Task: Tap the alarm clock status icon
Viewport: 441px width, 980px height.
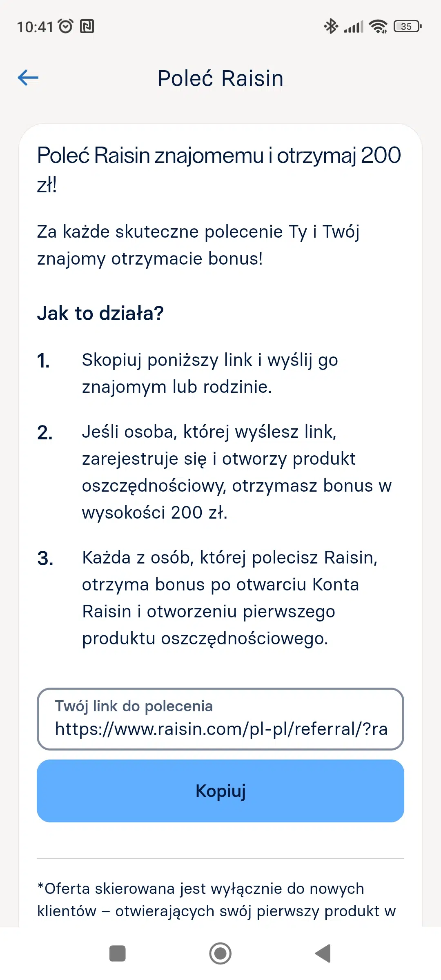Action: coord(65,27)
